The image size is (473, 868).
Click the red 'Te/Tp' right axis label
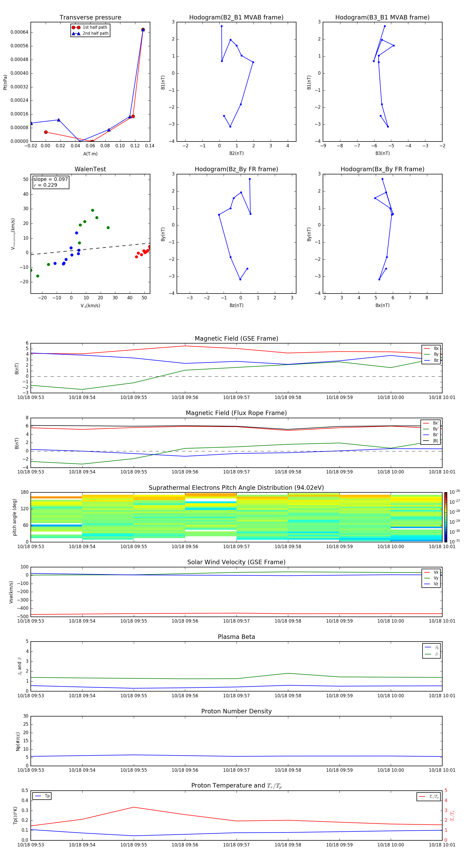(x=452, y=815)
